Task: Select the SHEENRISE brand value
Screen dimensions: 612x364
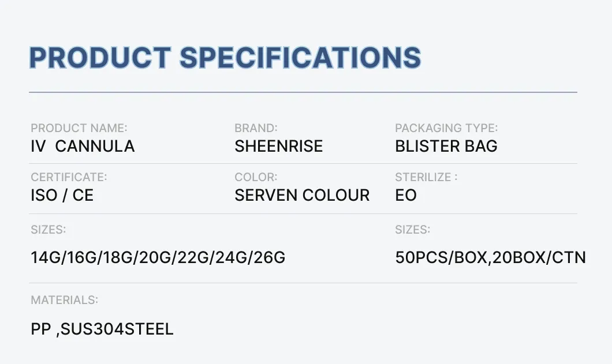Action: tap(279, 147)
